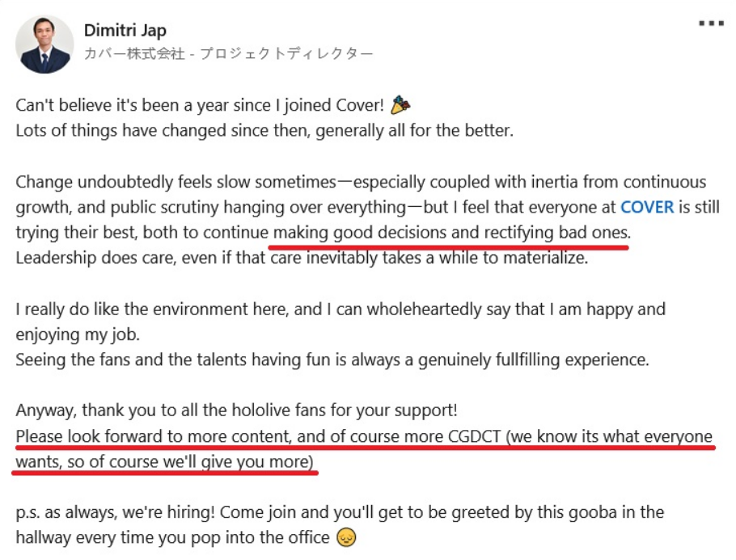This screenshot has width=736, height=560.
Task: Open the Dimitri Jap name link
Action: pos(125,31)
